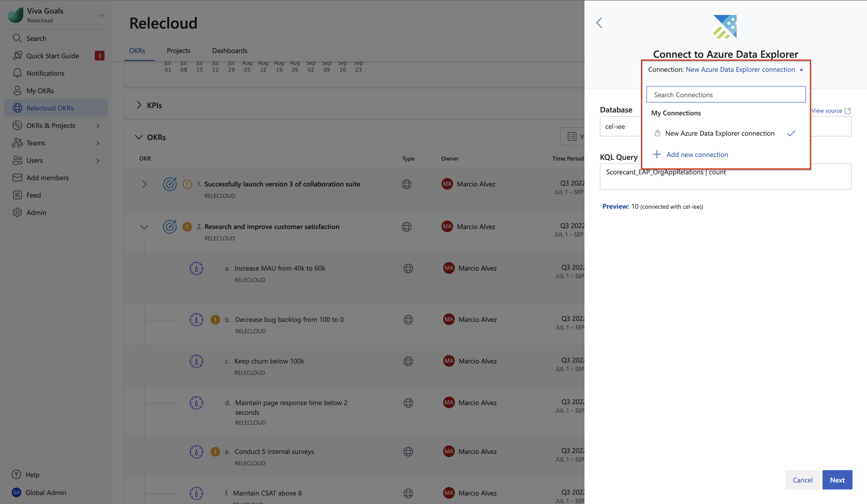Select Relecloud OKRs globe icon in sidebar

click(17, 108)
